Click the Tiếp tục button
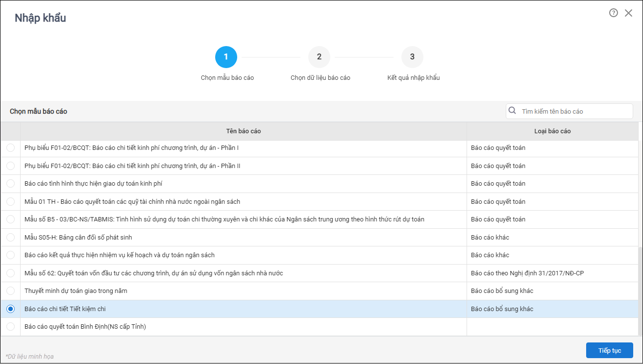Image resolution: width=643 pixels, height=364 pixels. 610,350
